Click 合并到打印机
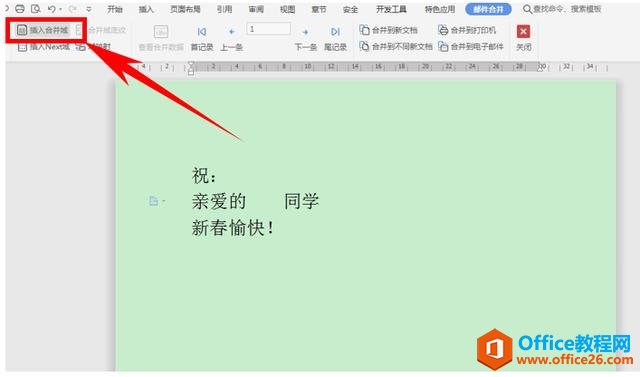This screenshot has height=377, width=640. pos(467,30)
